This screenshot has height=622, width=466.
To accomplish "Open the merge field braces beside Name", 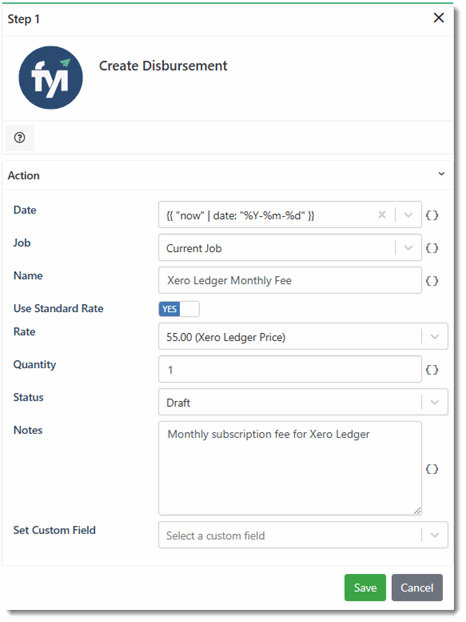I will tap(432, 281).
